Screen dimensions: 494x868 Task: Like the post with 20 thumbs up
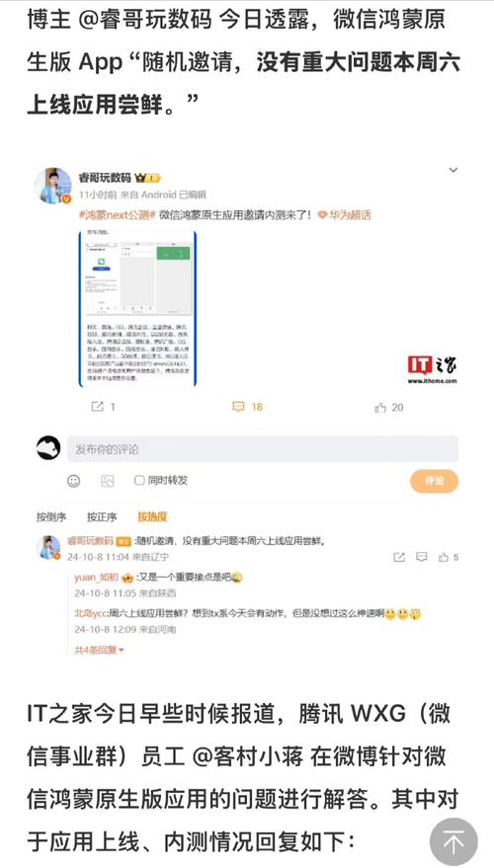pos(388,408)
